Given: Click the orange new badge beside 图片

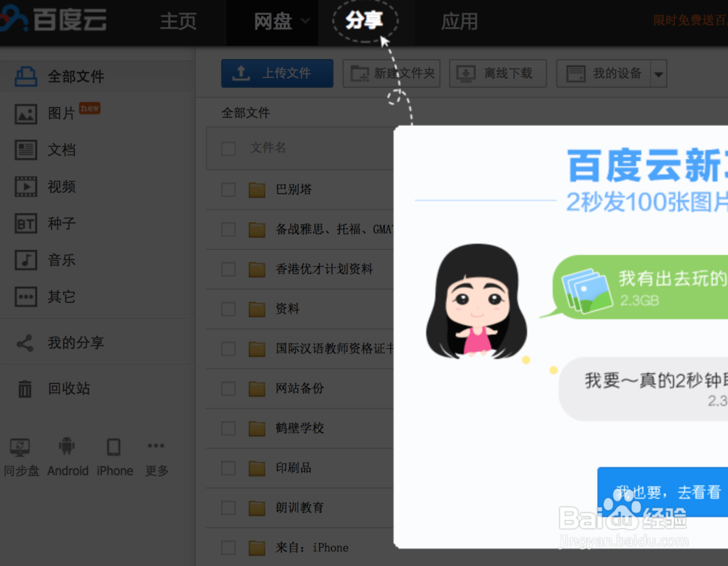Looking at the screenshot, I should point(90,109).
